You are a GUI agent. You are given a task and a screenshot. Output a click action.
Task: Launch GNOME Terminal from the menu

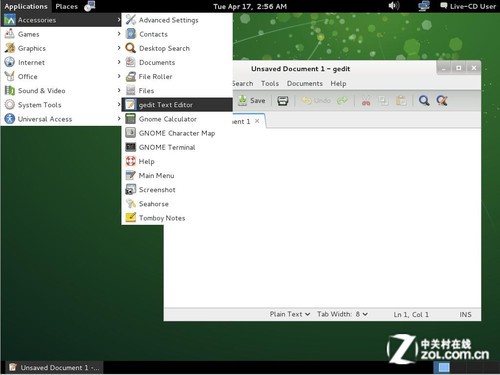(x=177, y=147)
